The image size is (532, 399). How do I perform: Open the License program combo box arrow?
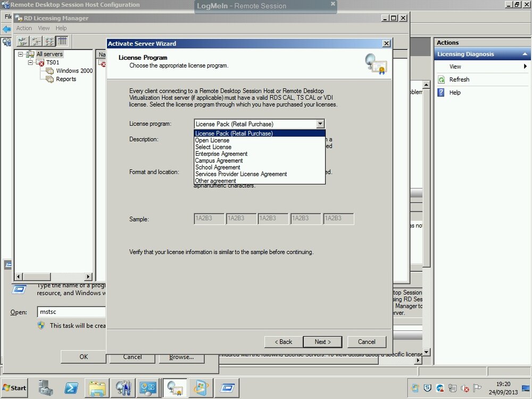pos(320,124)
